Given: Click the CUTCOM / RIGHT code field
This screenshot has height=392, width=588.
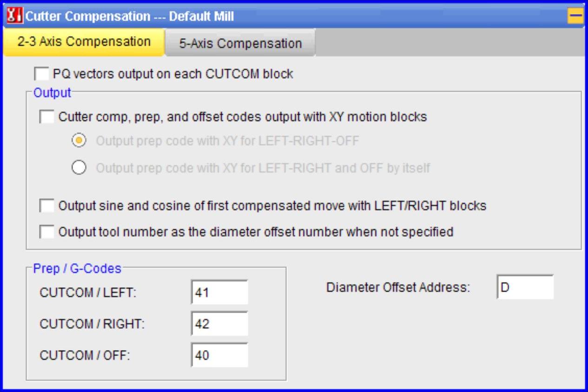Looking at the screenshot, I should click(x=219, y=324).
